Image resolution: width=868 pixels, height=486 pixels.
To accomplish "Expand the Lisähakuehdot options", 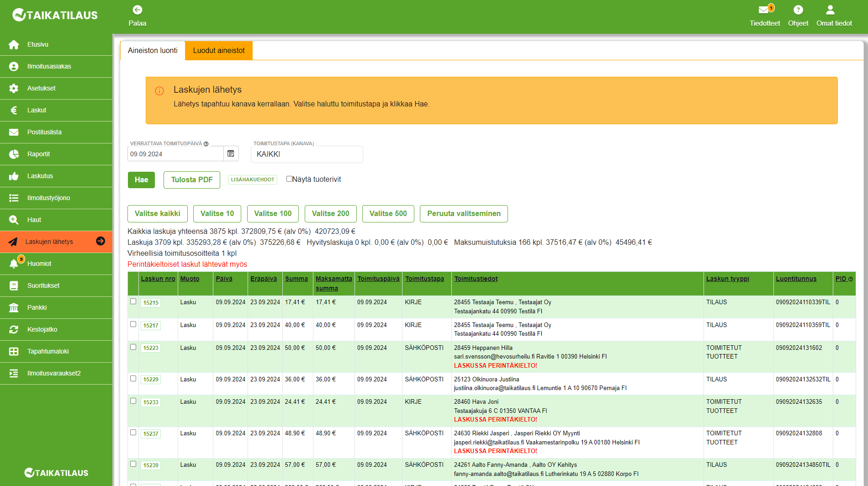I will click(x=253, y=180).
